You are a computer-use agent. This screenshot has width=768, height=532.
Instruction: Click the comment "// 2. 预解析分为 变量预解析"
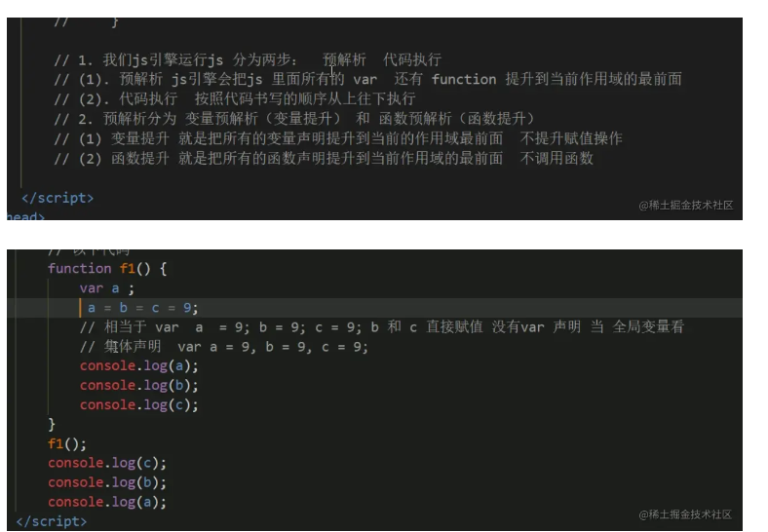pyautogui.click(x=294, y=119)
